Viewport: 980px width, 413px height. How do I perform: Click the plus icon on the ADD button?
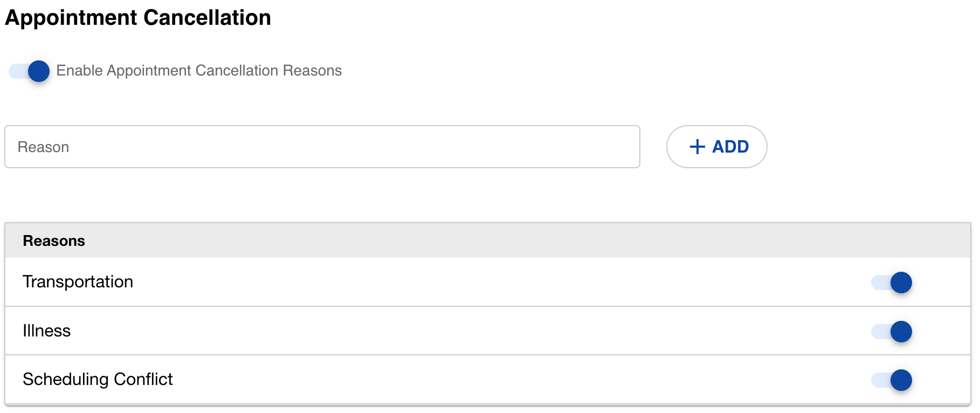[697, 147]
